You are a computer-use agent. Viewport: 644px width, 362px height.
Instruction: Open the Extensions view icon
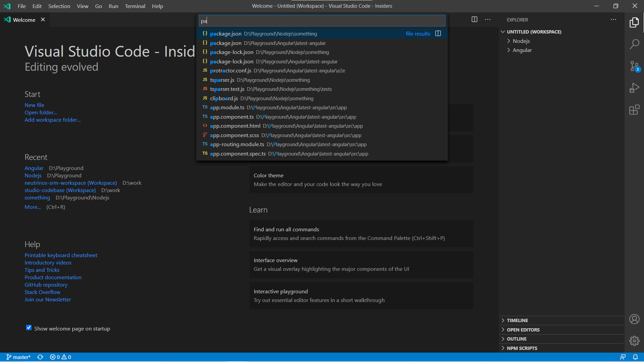(634, 110)
